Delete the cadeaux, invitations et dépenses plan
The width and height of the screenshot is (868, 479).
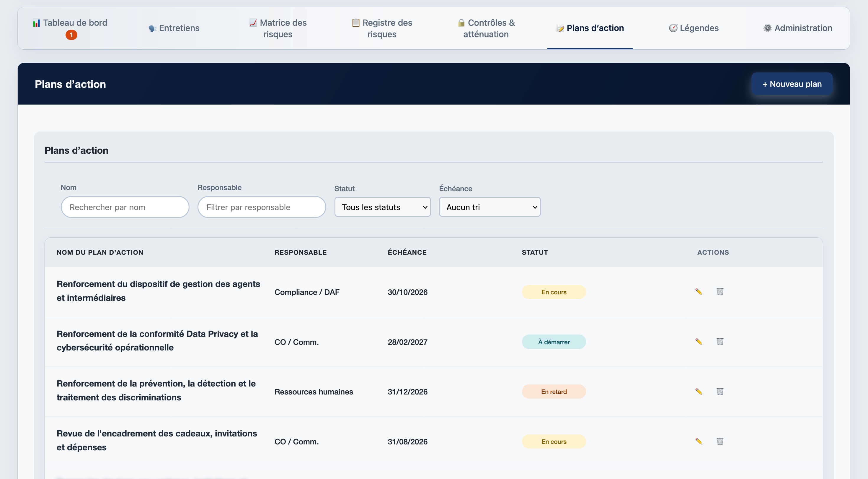point(720,441)
